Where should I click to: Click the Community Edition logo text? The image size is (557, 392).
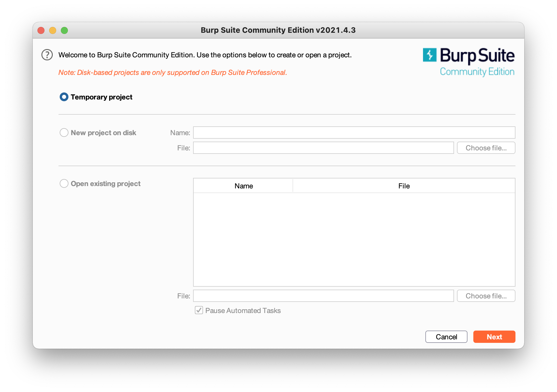point(477,72)
